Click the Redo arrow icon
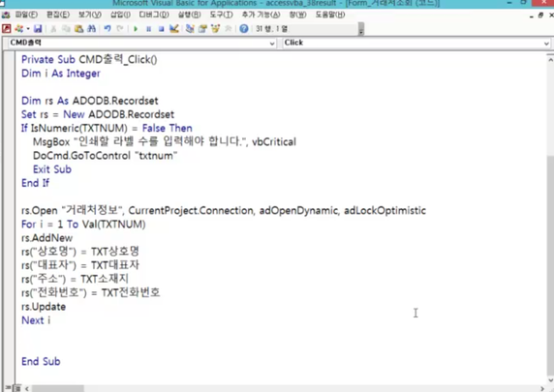Screen dimensions: 554x392 click(x=120, y=29)
